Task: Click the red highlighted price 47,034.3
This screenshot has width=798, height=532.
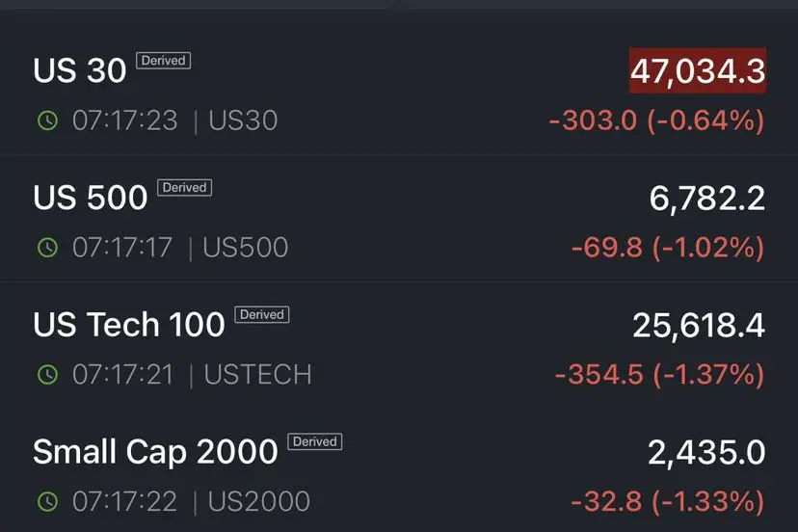Action: pyautogui.click(x=698, y=70)
